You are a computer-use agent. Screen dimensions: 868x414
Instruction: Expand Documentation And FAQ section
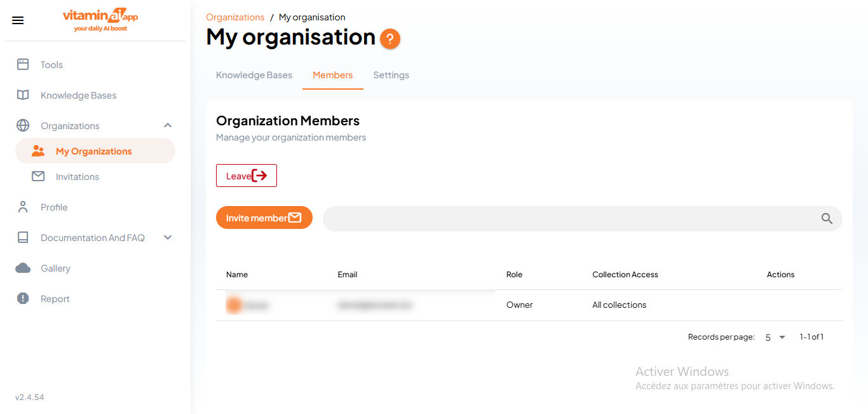pyautogui.click(x=168, y=237)
